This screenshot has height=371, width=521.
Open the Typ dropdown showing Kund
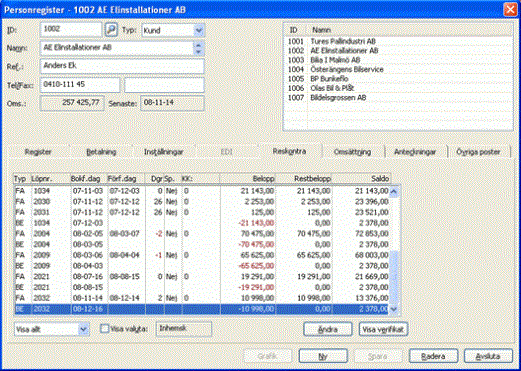tap(199, 30)
